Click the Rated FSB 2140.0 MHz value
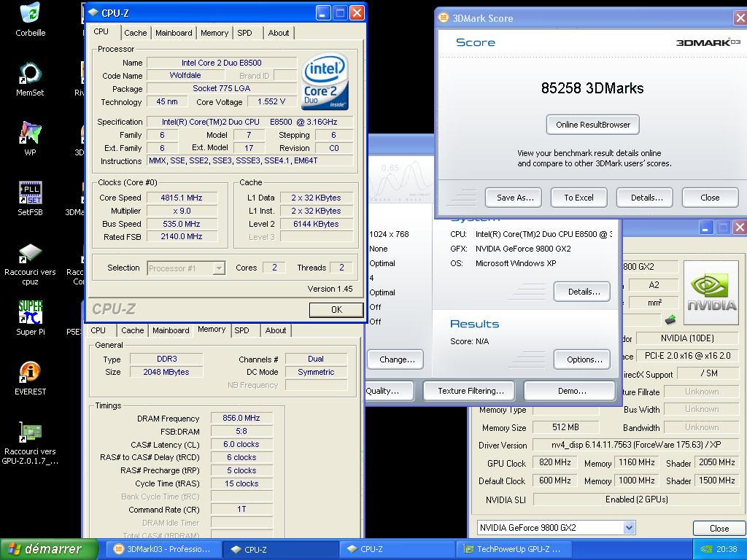The image size is (747, 560). click(x=182, y=237)
